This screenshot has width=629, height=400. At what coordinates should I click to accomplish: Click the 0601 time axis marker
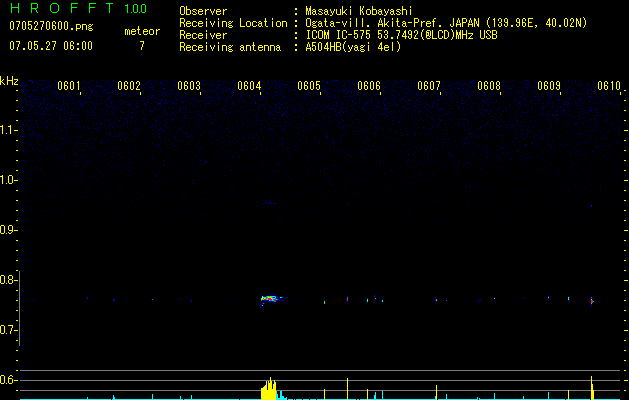tap(69, 86)
